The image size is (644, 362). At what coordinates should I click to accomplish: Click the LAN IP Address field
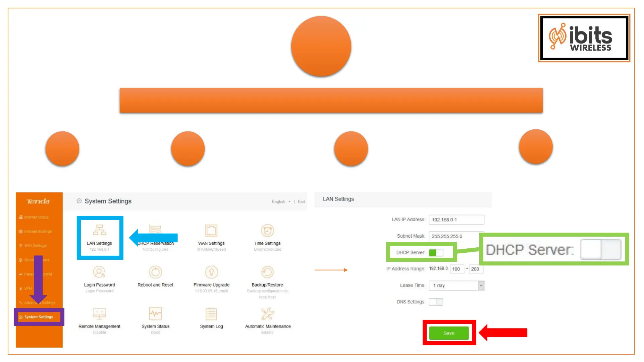[x=456, y=220]
